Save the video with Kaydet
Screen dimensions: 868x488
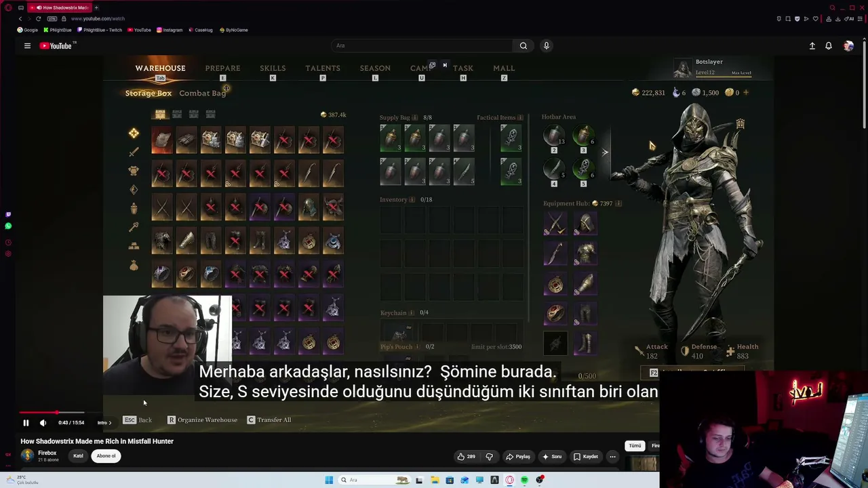586,457
